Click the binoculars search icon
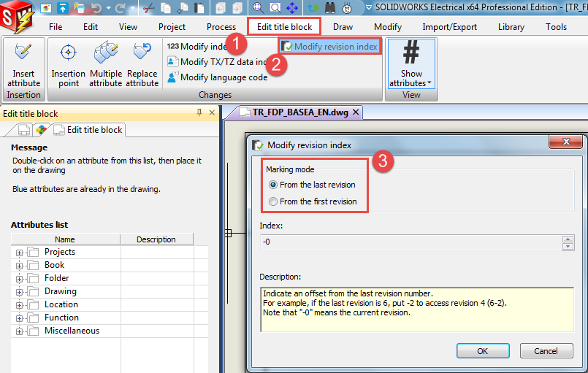This screenshot has height=373, width=588. coord(329,8)
